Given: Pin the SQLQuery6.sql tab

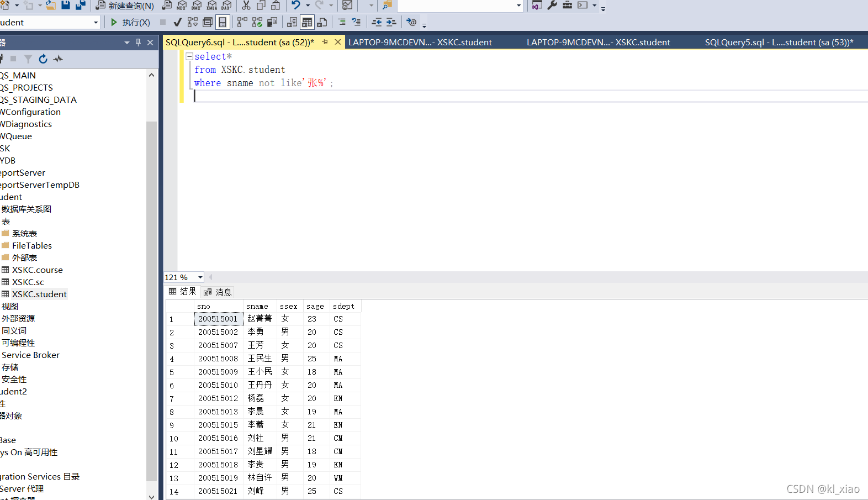Looking at the screenshot, I should (x=325, y=42).
